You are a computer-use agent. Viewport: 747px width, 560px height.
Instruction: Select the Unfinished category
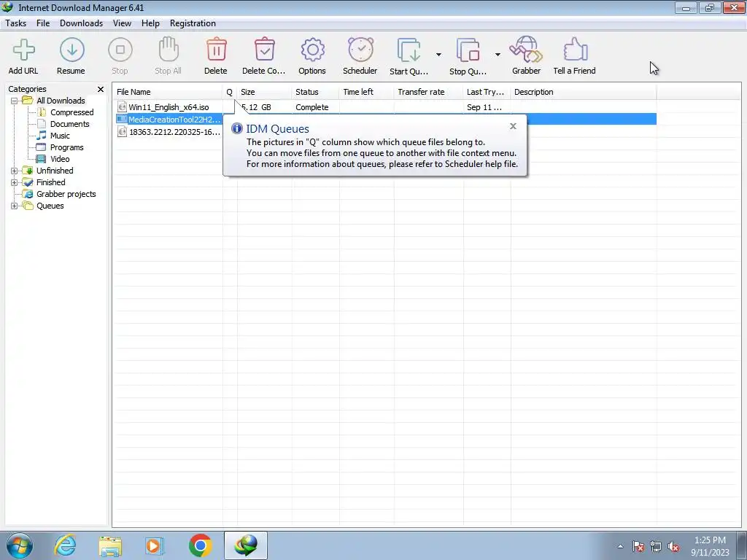pyautogui.click(x=55, y=171)
